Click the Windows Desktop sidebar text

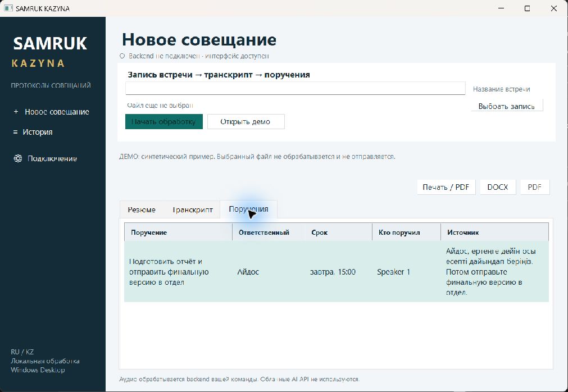click(x=38, y=370)
